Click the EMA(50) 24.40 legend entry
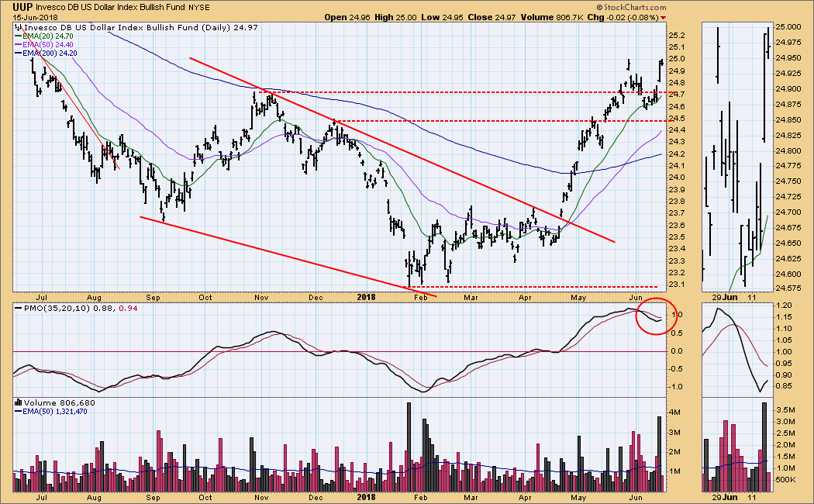 pos(47,45)
